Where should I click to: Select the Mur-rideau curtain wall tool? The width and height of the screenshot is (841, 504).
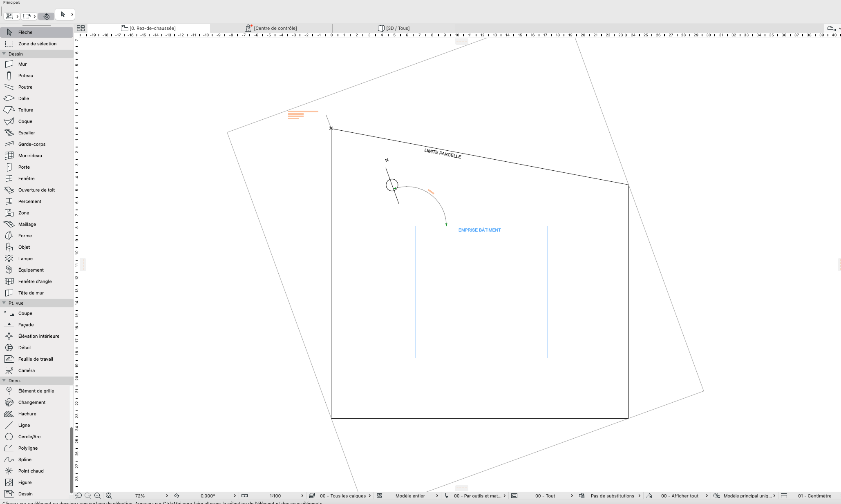(x=37, y=156)
